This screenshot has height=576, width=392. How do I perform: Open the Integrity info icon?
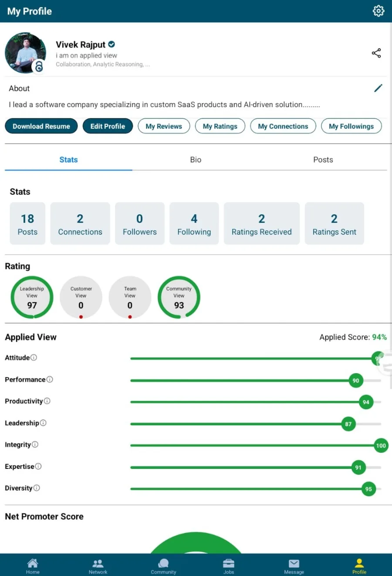(x=35, y=445)
